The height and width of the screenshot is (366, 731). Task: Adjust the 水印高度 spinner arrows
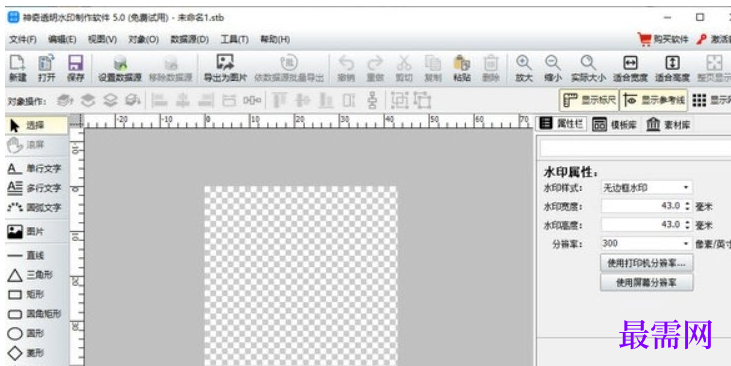pyautogui.click(x=687, y=225)
